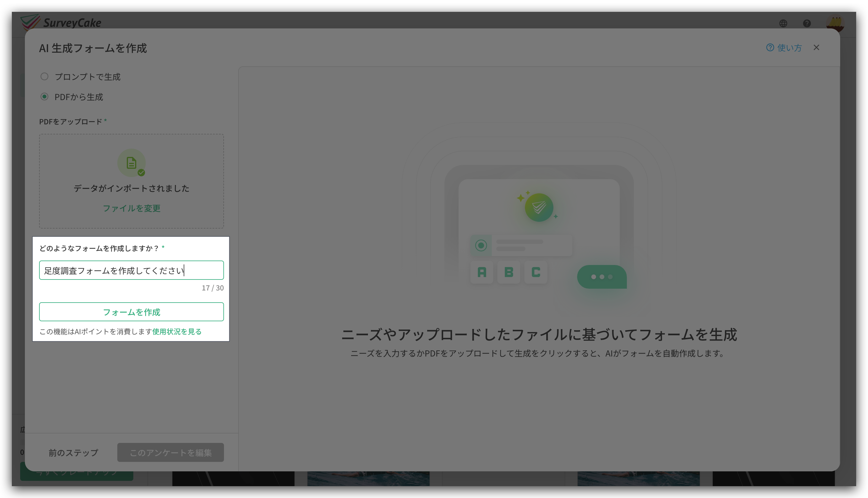The width and height of the screenshot is (868, 498).
Task: Open the 使い方 help link
Action: [x=784, y=48]
